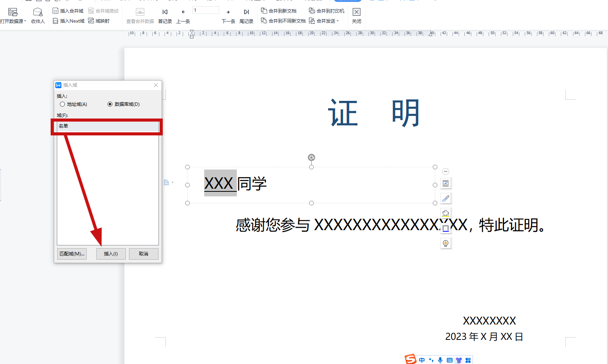
Task: Click the 查看合并数据 preview icon
Action: coord(140,12)
